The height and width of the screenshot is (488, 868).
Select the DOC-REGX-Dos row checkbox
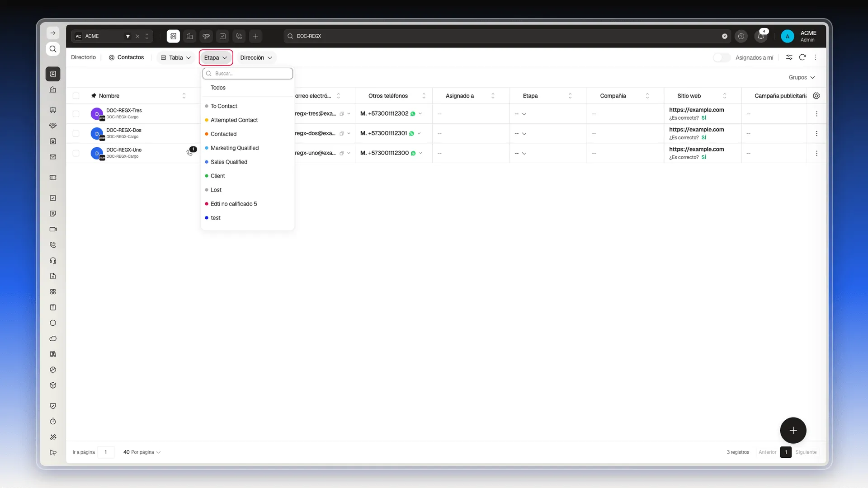(76, 133)
